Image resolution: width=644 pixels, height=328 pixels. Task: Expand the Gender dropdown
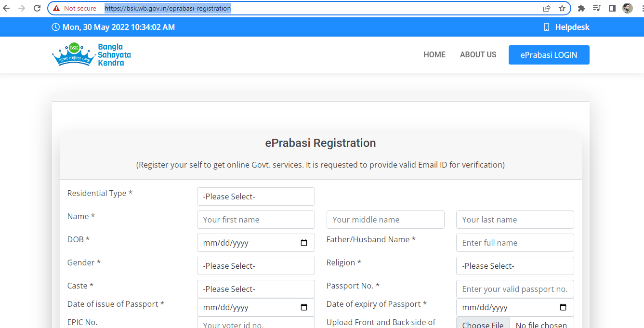point(256,266)
